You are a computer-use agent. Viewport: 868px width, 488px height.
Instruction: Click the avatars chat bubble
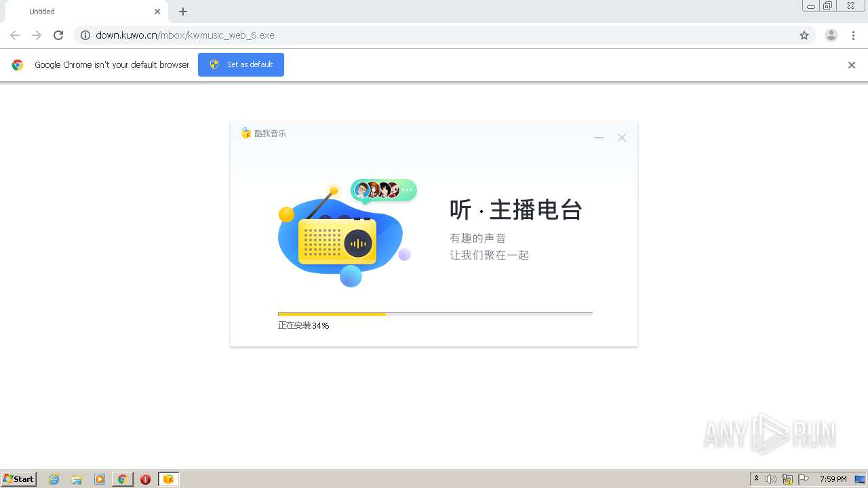pyautogui.click(x=383, y=190)
